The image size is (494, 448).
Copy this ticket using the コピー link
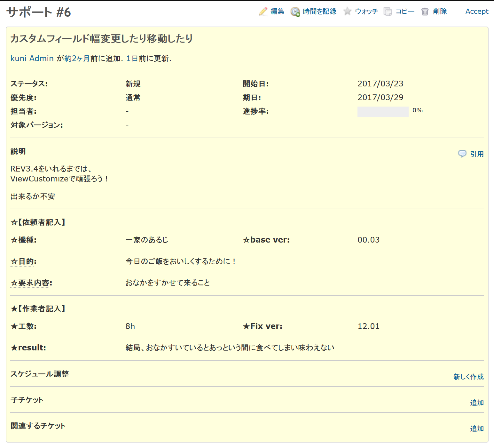coord(405,11)
